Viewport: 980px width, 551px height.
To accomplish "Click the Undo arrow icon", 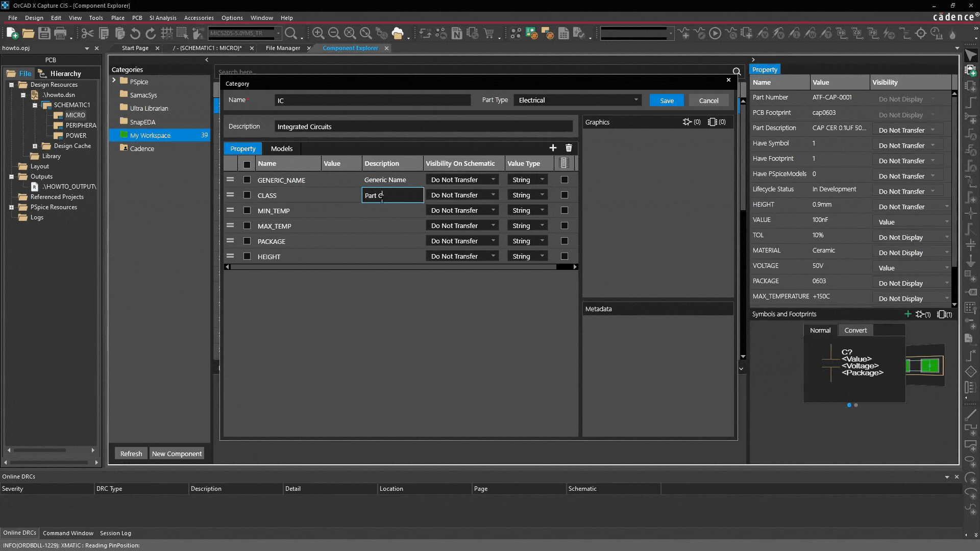I will [135, 34].
